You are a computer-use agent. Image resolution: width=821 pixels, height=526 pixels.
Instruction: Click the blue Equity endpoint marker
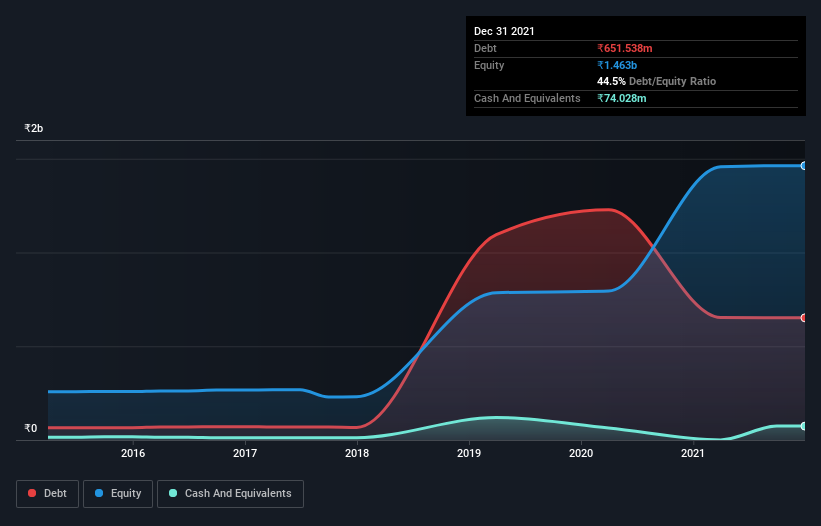[x=804, y=166]
